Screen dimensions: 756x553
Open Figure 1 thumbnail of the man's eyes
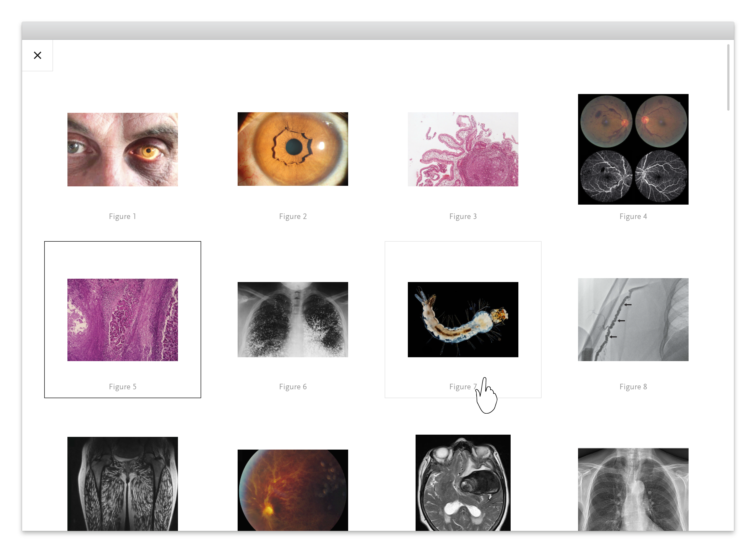(122, 149)
